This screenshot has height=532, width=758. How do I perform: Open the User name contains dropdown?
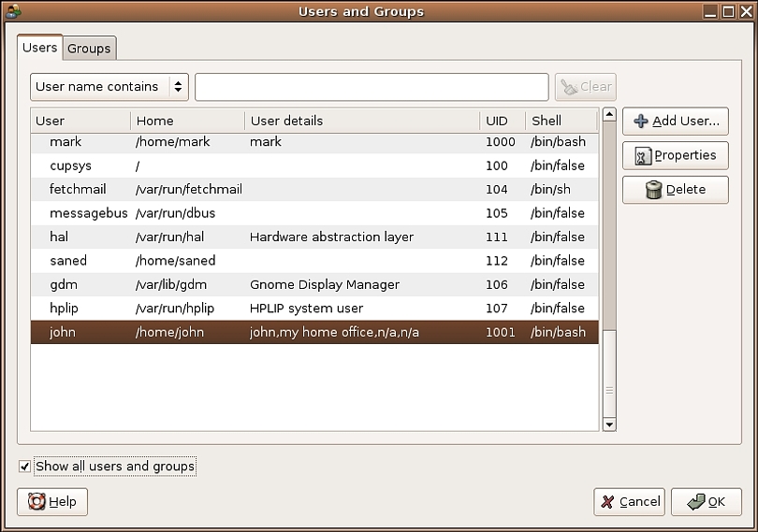[109, 87]
